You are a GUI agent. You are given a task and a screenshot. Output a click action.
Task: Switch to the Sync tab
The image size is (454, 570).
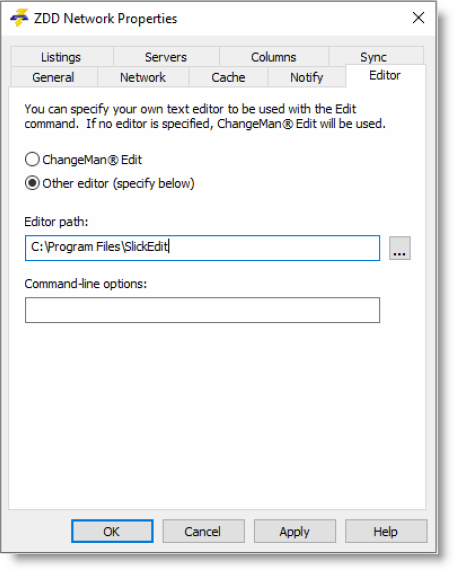[x=373, y=56]
